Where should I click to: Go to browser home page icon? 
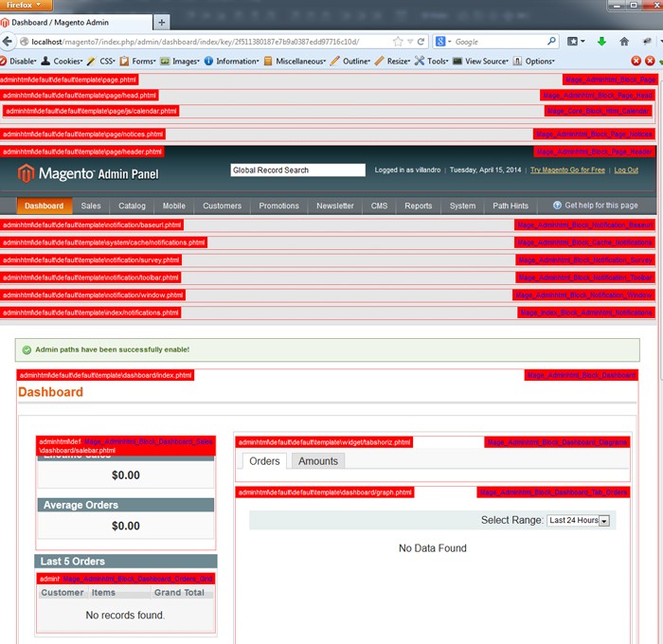pos(624,42)
